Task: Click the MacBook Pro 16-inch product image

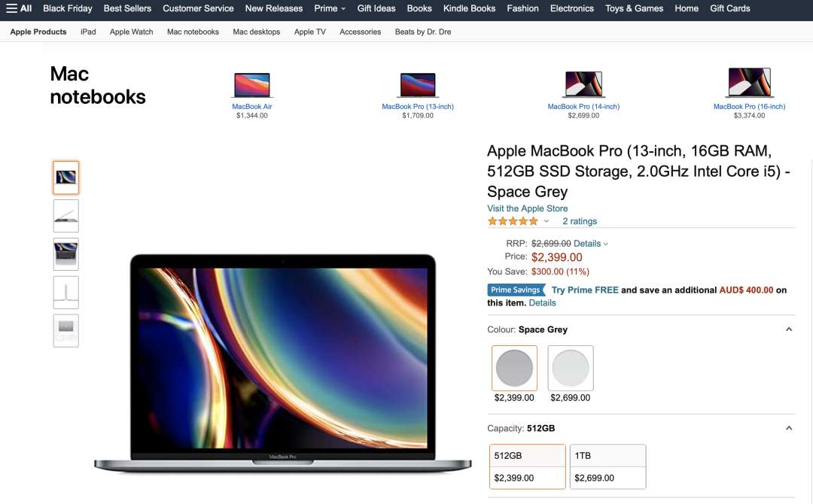Action: click(x=749, y=82)
